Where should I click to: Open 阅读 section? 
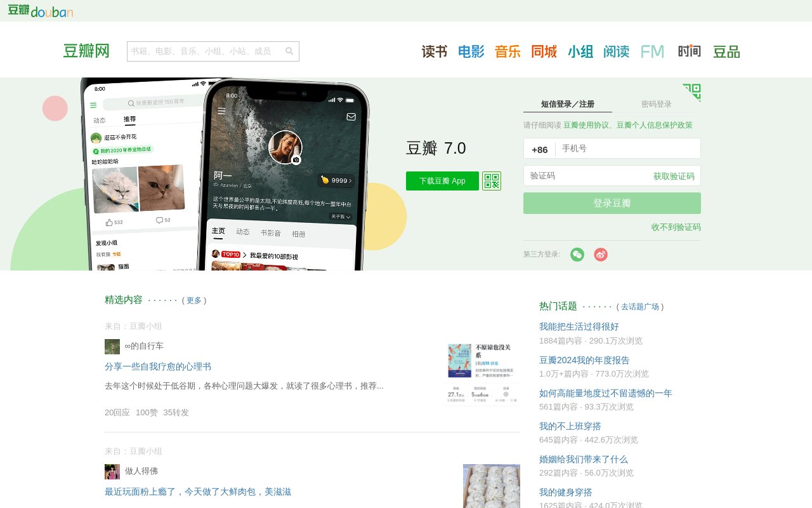(x=616, y=52)
